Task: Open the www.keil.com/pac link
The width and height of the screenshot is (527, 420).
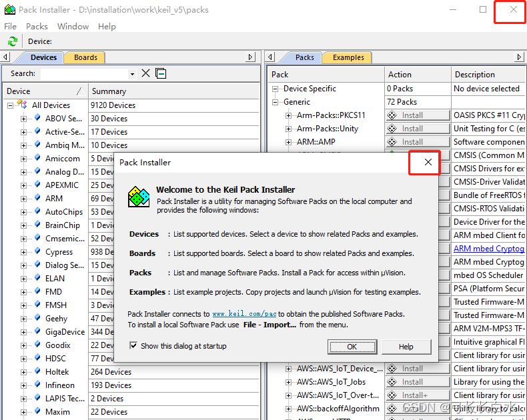Action: pos(244,314)
